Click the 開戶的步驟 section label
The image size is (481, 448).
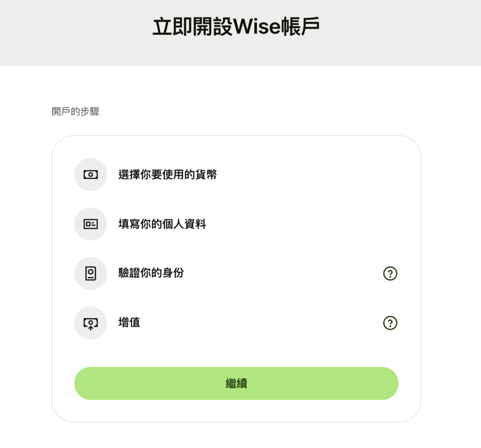76,112
